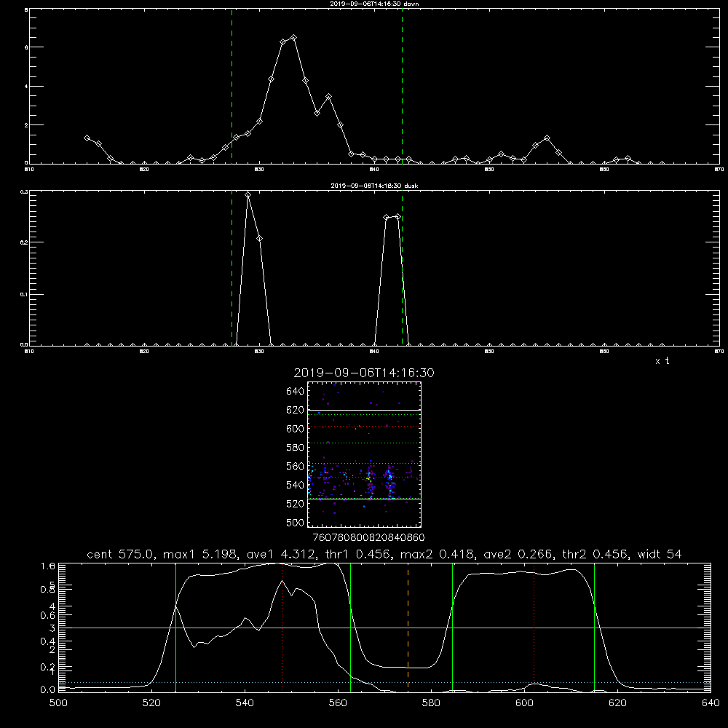This screenshot has width=728, height=728.
Task: Click the 640 y-axis label beside heatmap
Action: coord(295,392)
